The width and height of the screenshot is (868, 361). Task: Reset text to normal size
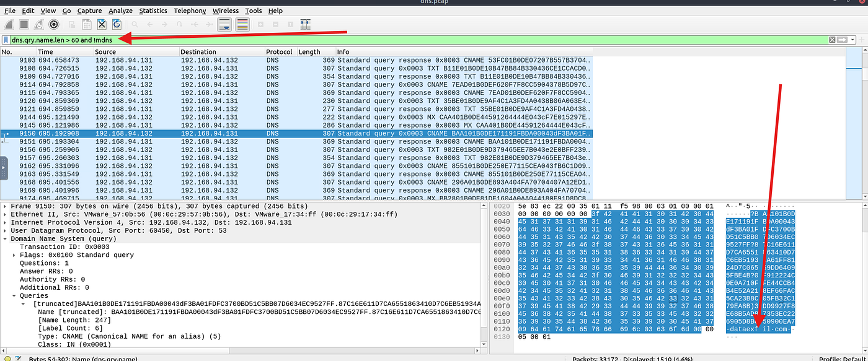[290, 24]
